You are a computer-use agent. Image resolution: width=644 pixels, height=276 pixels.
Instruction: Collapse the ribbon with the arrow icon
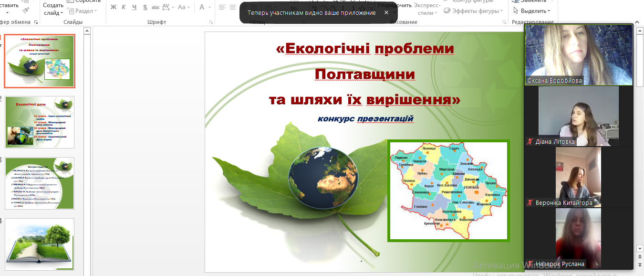(637, 22)
